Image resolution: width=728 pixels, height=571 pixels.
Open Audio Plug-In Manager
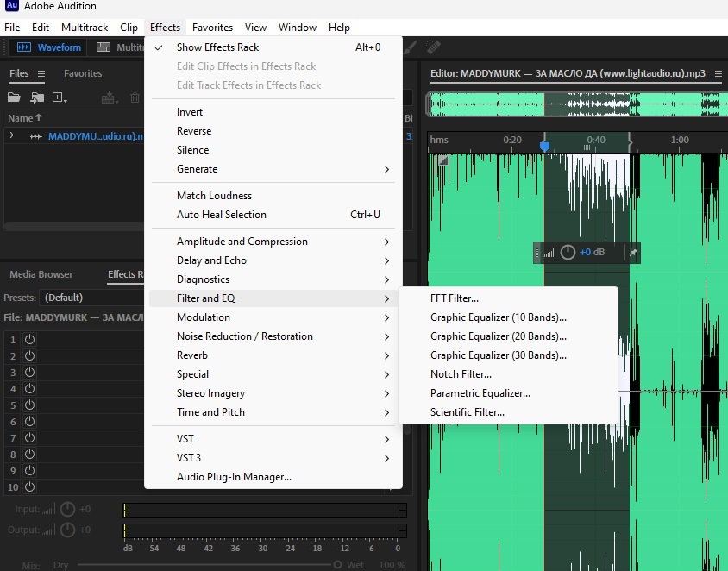coord(234,477)
